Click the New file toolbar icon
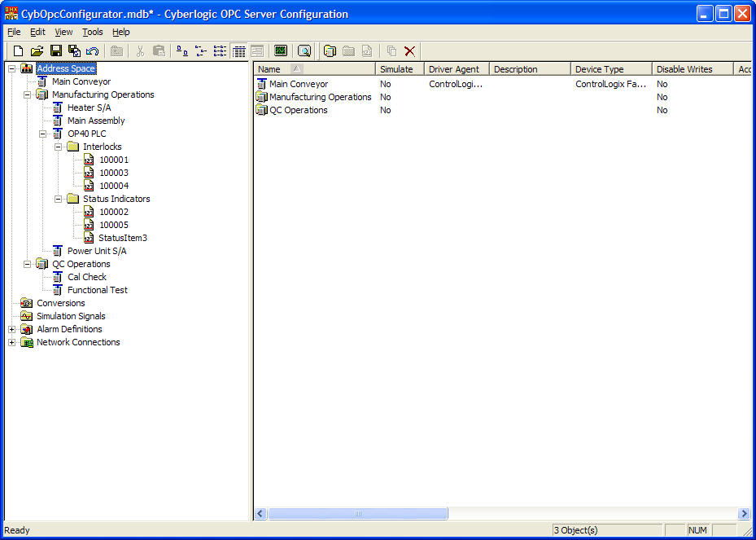This screenshot has width=756, height=540. pyautogui.click(x=18, y=51)
